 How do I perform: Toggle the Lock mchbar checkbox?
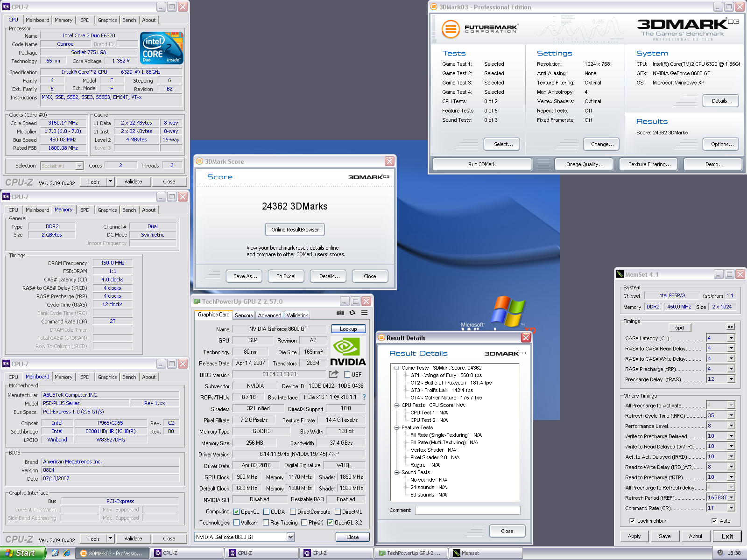[x=632, y=521]
